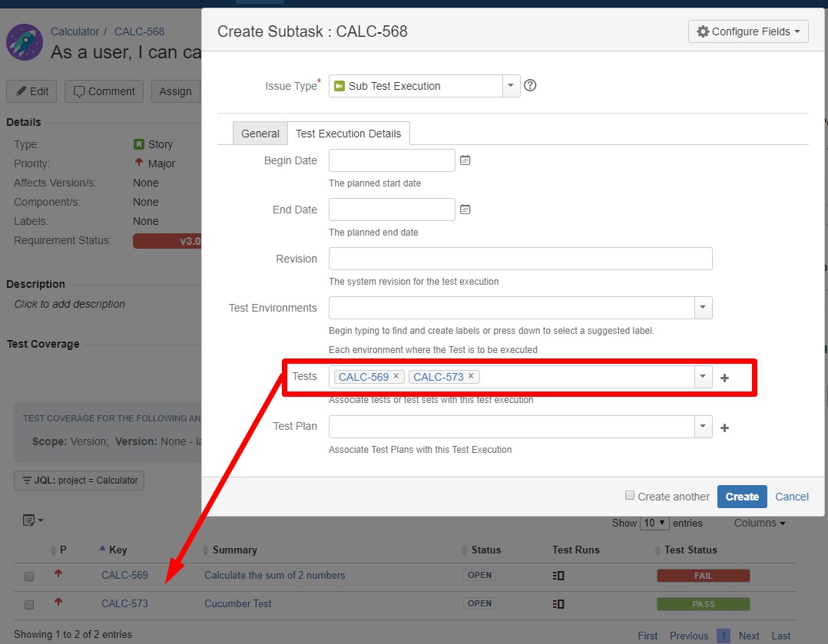Go to the Previous page

688,636
